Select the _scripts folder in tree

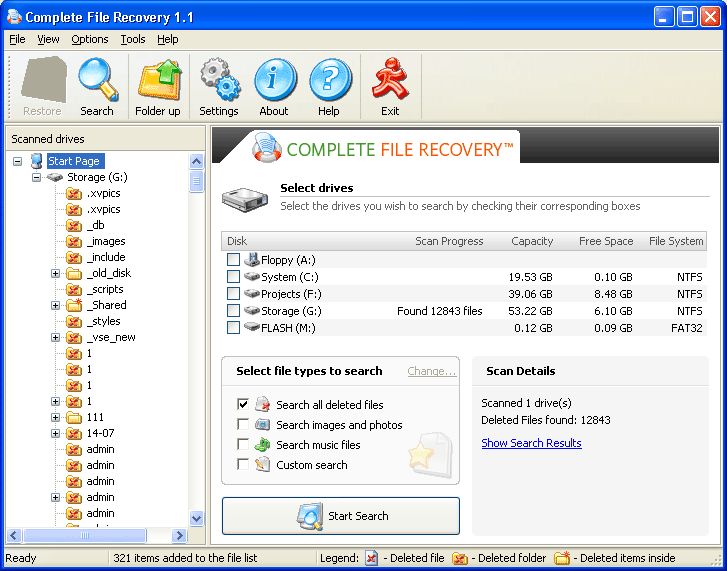[x=105, y=289]
